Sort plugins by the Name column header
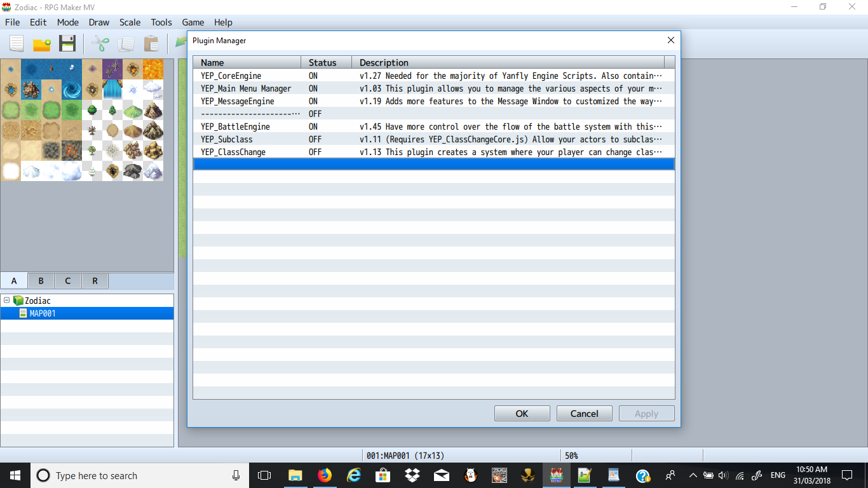The height and width of the screenshot is (488, 868). (247, 62)
